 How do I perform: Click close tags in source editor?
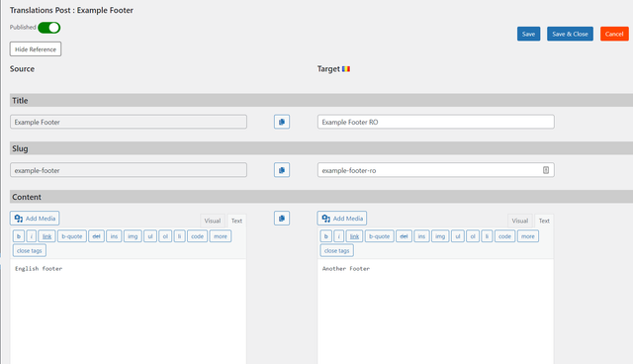tap(30, 250)
